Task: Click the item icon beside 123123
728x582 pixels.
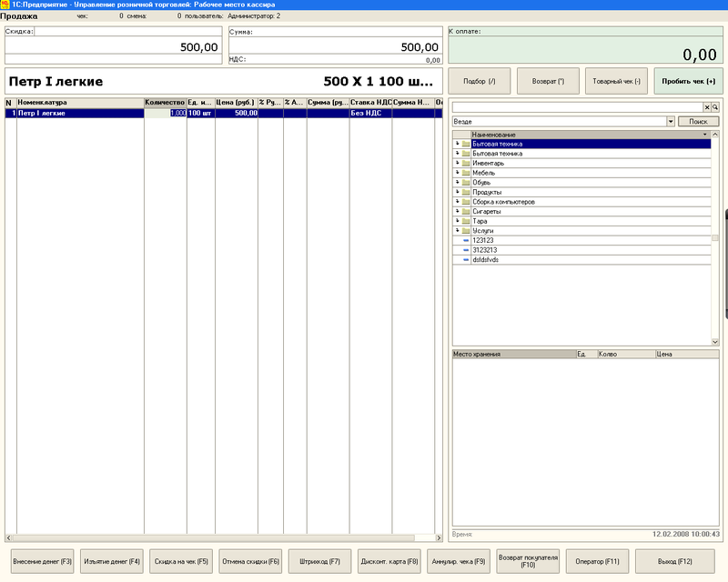Action: (x=466, y=240)
